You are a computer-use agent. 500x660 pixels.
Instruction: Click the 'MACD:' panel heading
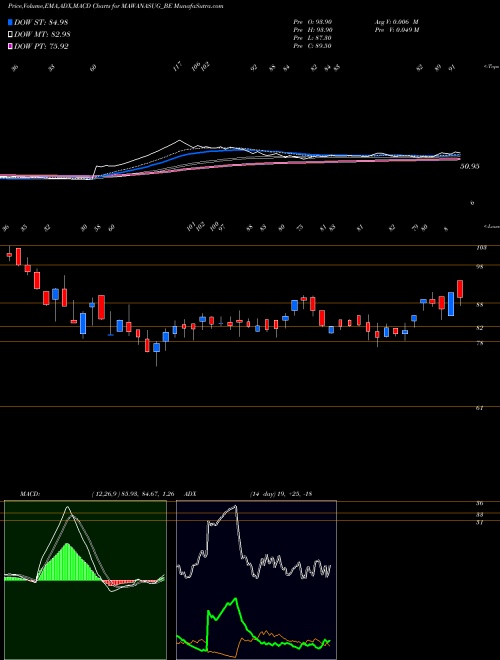tap(29, 494)
